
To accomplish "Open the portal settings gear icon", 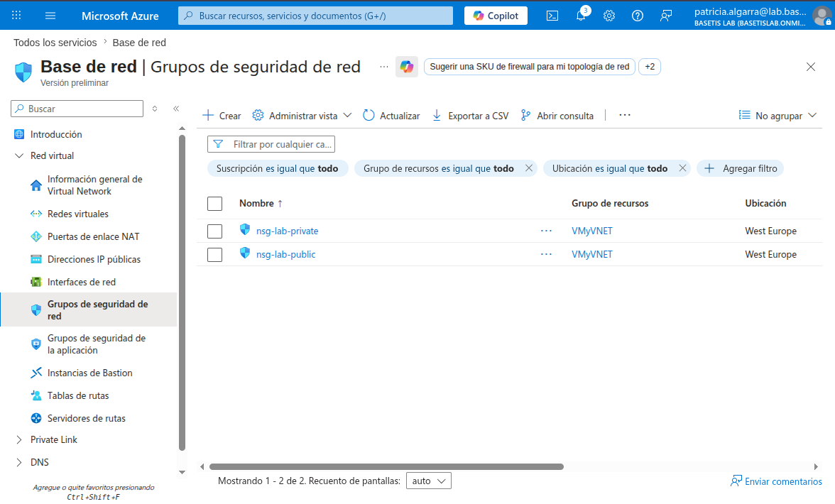I will 609,16.
